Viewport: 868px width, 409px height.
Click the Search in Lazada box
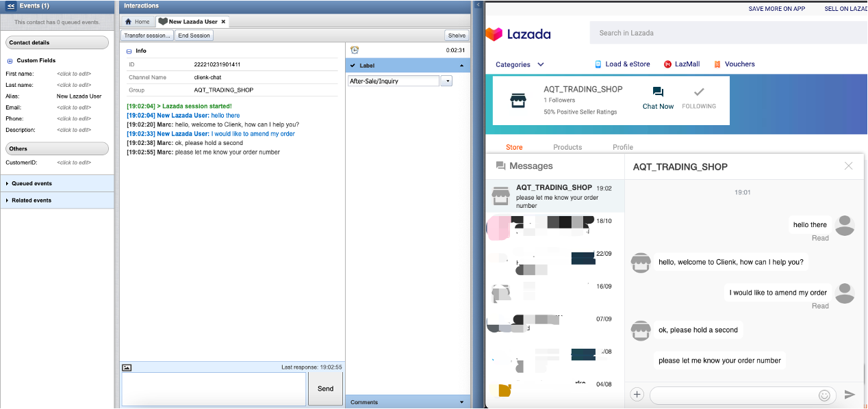[x=728, y=33]
